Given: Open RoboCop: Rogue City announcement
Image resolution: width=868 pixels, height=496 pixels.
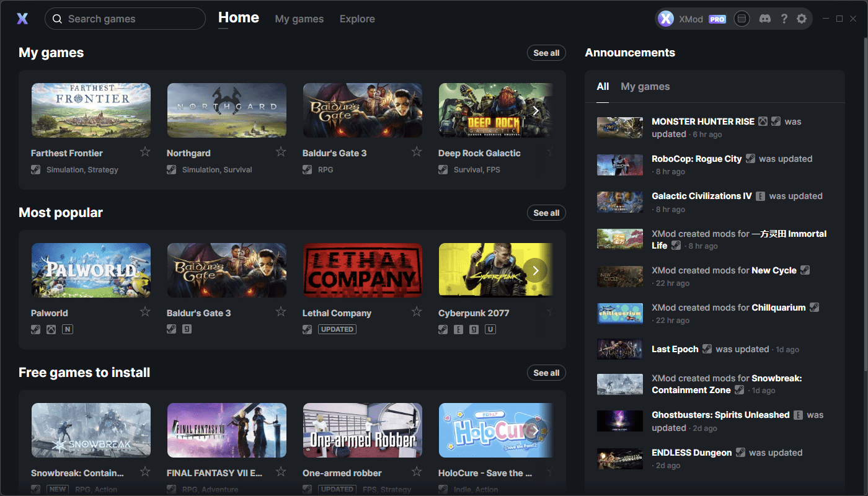Looking at the screenshot, I should [x=714, y=165].
